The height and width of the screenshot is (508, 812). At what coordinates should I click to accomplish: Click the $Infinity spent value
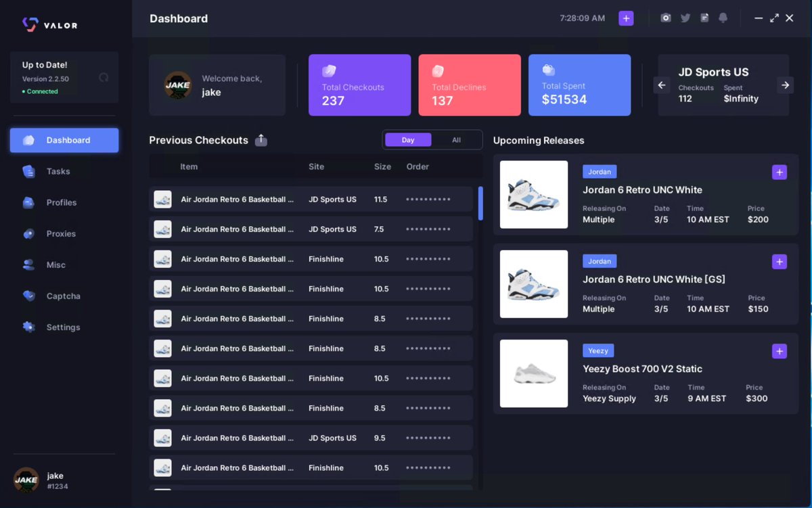point(741,99)
